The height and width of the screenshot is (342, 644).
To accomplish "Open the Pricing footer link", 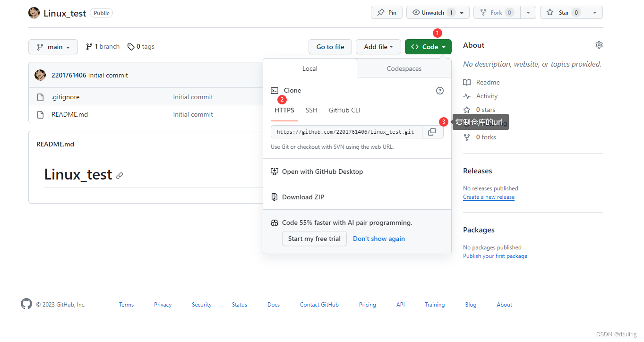I will pyautogui.click(x=368, y=305).
